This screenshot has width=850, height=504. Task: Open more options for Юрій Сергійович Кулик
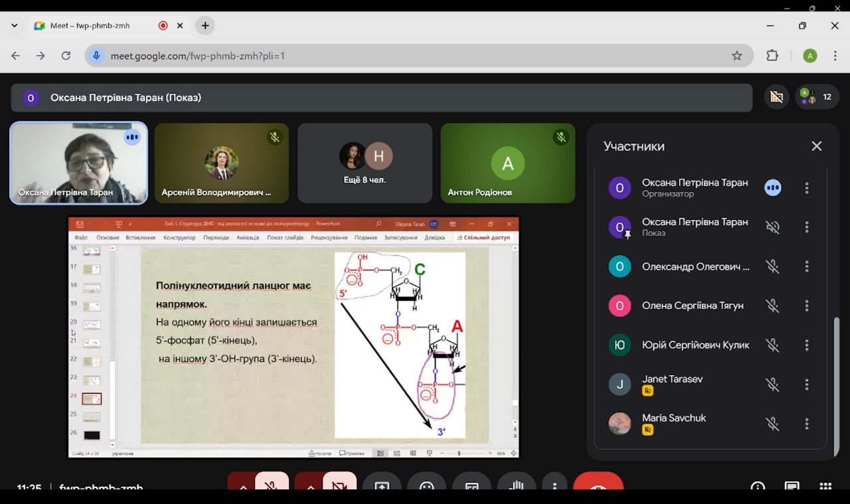807,345
